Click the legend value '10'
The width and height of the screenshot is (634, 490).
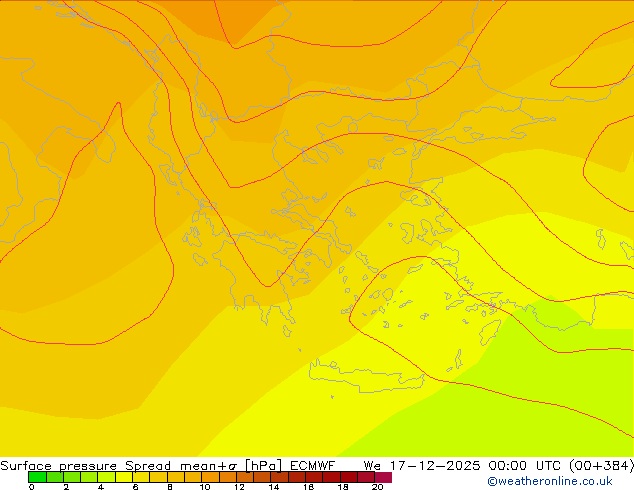tap(205, 487)
